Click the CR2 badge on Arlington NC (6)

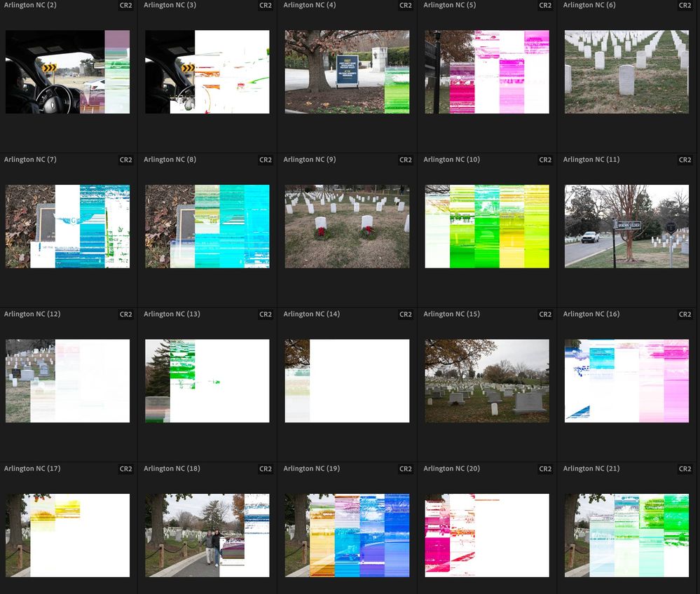685,6
